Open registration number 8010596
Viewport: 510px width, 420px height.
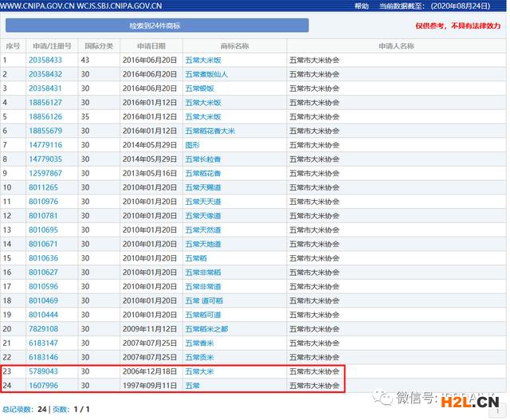point(43,287)
